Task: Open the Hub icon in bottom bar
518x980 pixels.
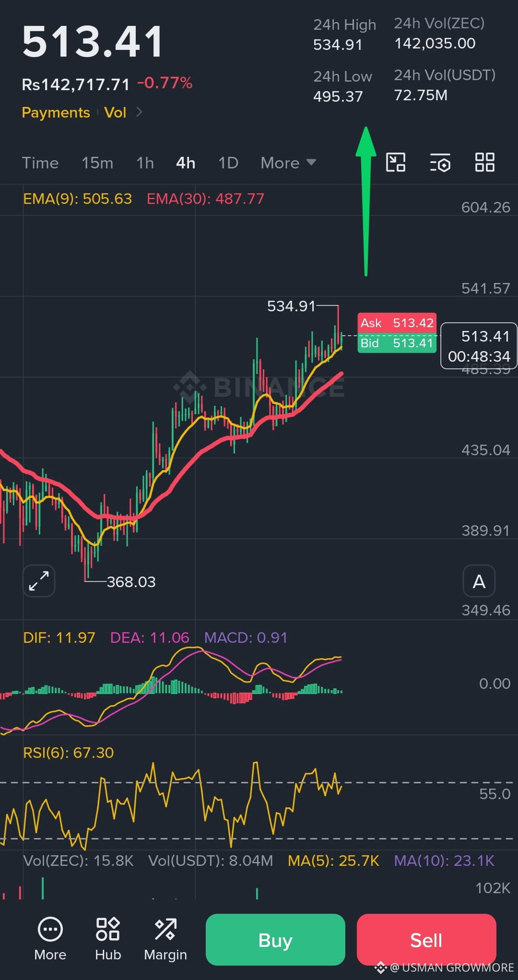Action: (x=108, y=939)
